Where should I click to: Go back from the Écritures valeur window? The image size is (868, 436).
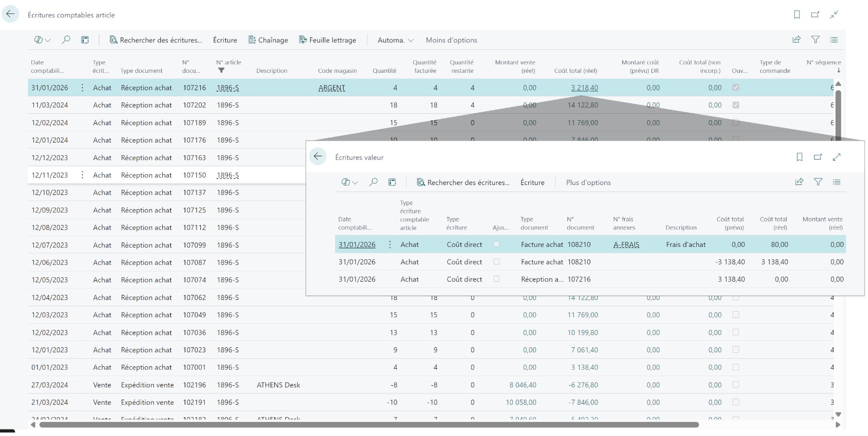pos(318,157)
